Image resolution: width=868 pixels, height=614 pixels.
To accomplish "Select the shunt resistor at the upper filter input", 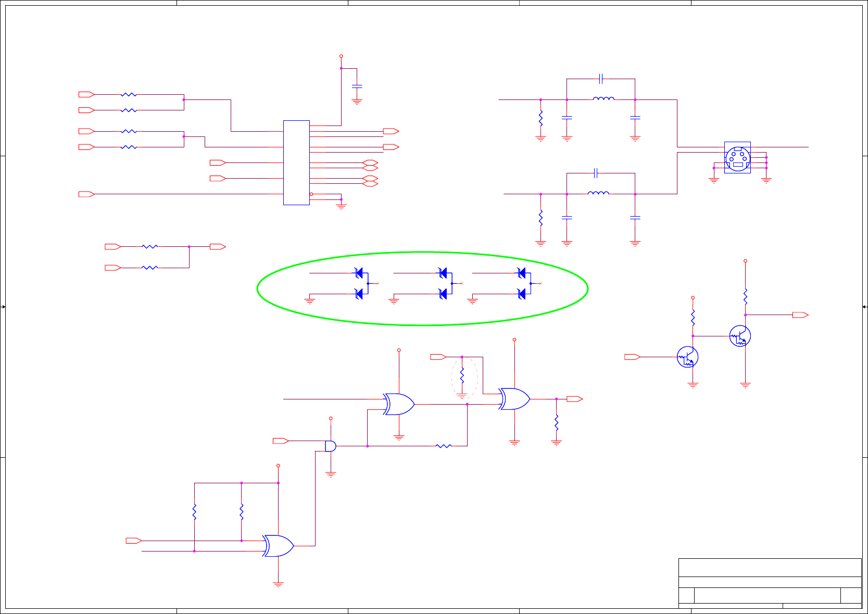I will click(x=540, y=118).
